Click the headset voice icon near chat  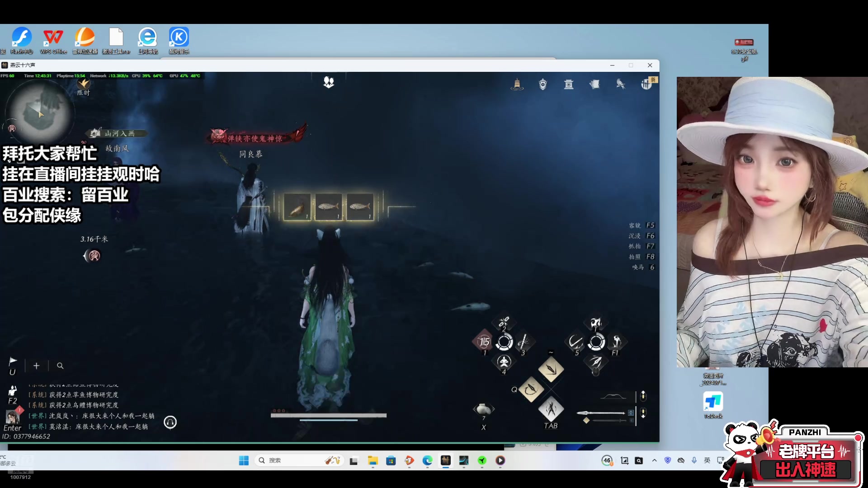click(x=170, y=422)
